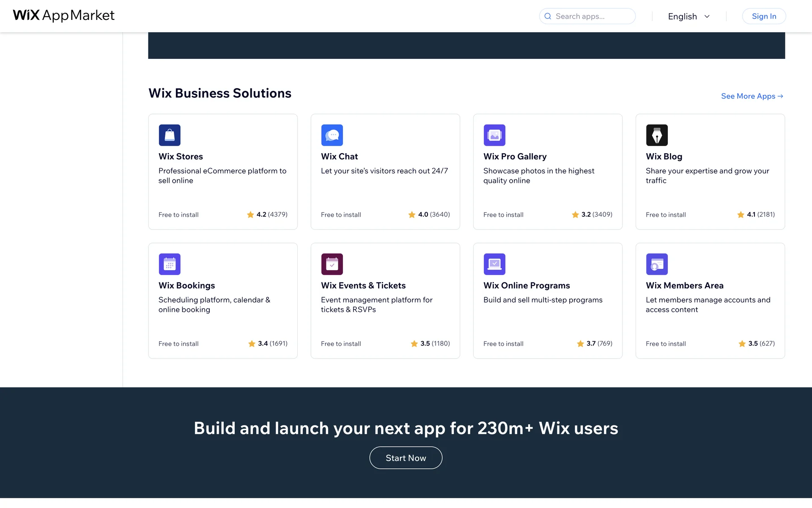Open the English language dropdown
The width and height of the screenshot is (812, 508).
(682, 17)
